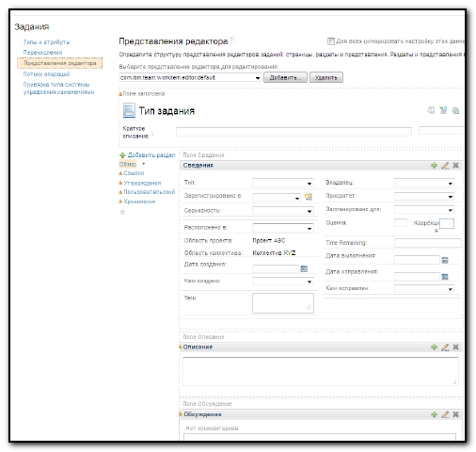Edit the Обсуждение section with the pencil icon
This screenshot has height=452, width=476.
[x=445, y=414]
